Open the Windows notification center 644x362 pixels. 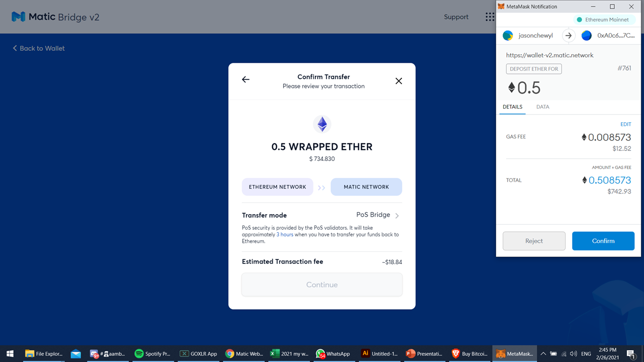[631, 354]
